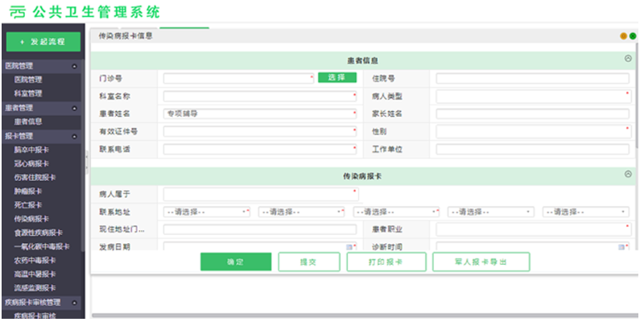
Task: Collapse the 患者管理 sidebar group
Action: (74, 109)
